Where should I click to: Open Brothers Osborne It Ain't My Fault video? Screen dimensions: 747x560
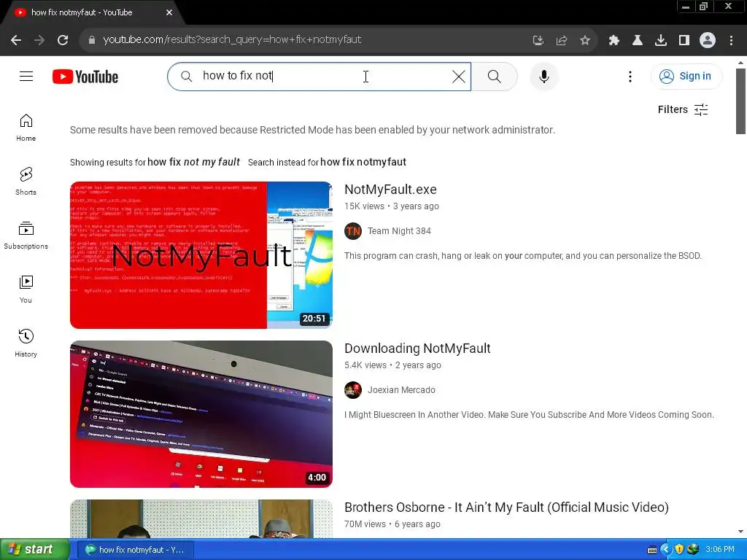pyautogui.click(x=506, y=507)
